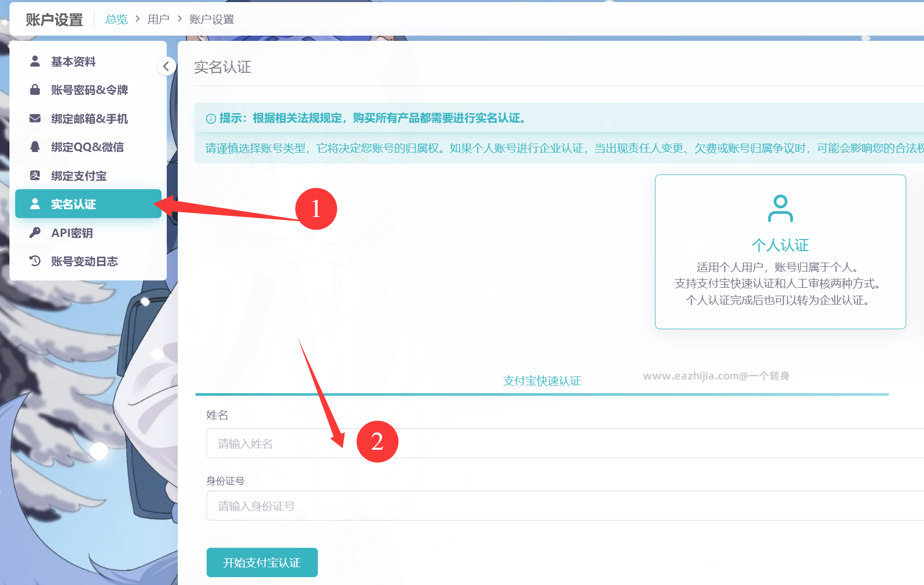Click the Alipay icon beside 绑定支付宝
This screenshot has width=924, height=585.
point(35,176)
